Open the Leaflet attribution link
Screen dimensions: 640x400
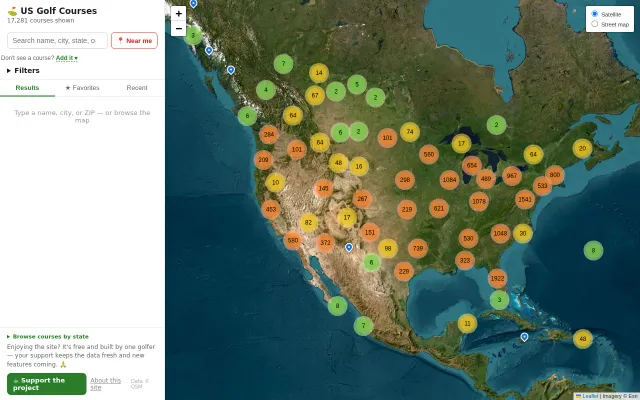point(587,396)
